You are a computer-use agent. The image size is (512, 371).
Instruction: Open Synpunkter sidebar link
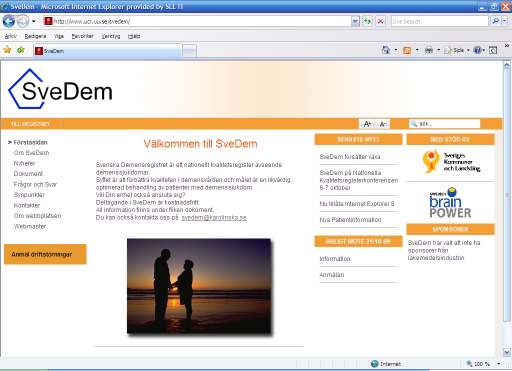(x=29, y=195)
